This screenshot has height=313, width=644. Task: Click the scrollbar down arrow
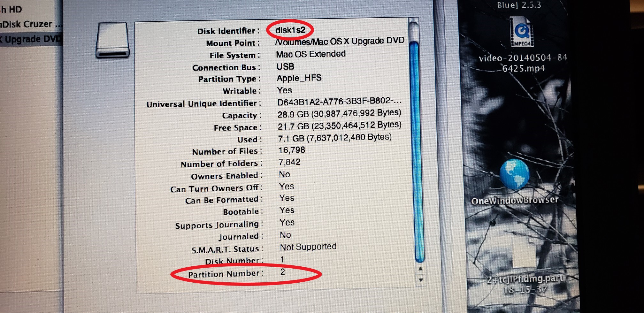pyautogui.click(x=421, y=280)
